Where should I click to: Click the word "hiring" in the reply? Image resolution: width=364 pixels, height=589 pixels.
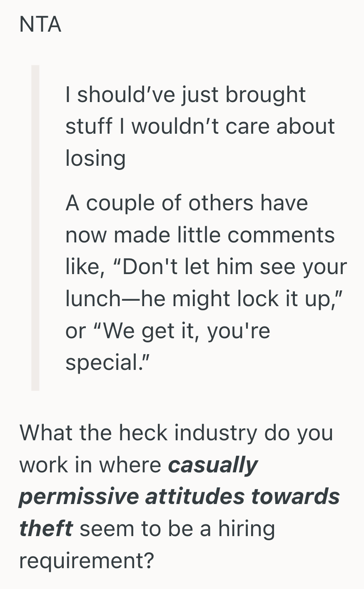(247, 529)
